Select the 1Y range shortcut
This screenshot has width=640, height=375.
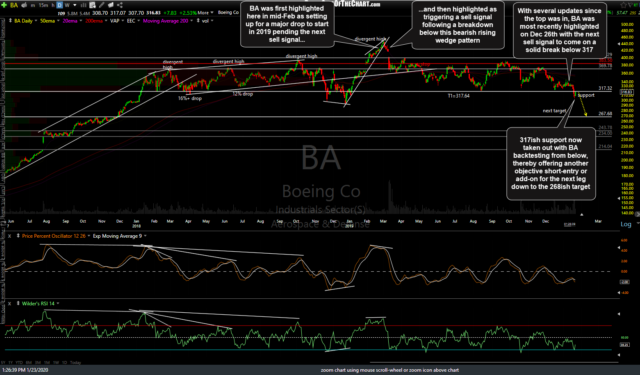(10, 362)
